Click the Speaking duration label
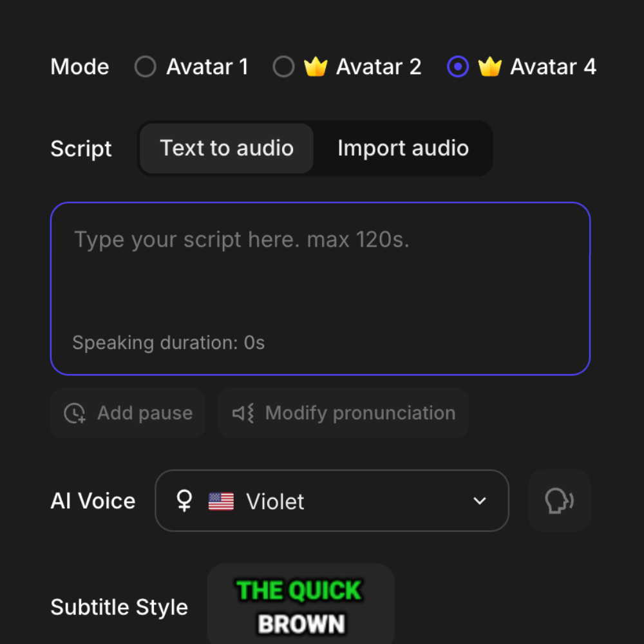The image size is (644, 644). coord(169,343)
